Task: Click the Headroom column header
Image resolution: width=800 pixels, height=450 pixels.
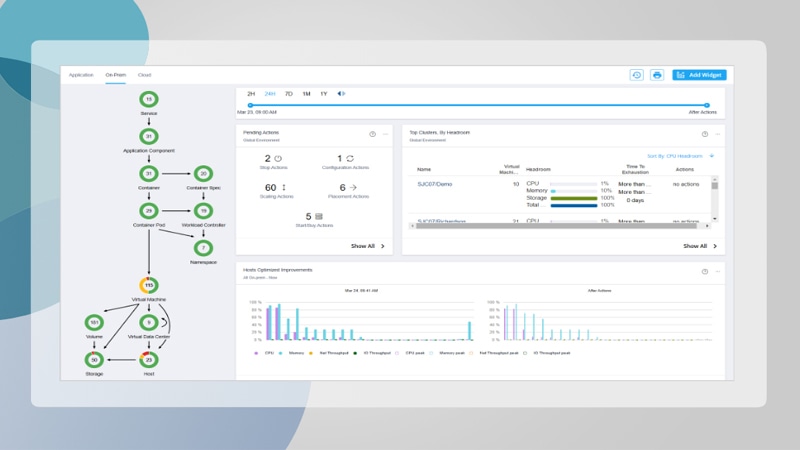Action: [538, 169]
